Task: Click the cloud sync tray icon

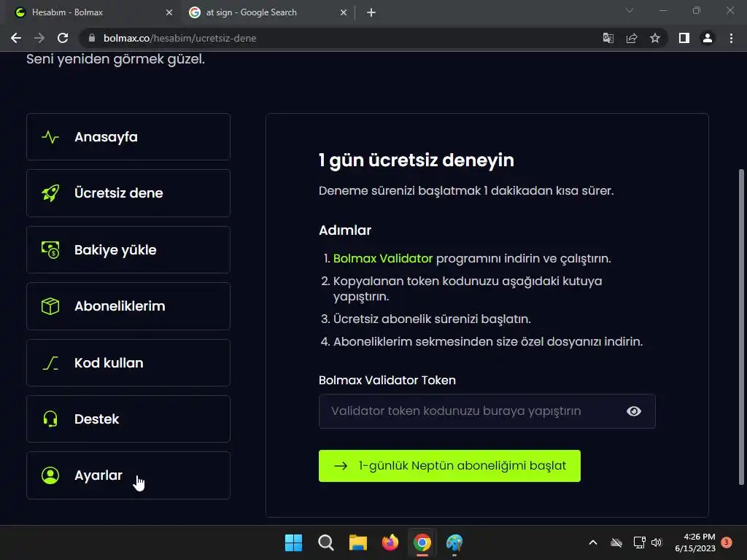Action: point(616,542)
